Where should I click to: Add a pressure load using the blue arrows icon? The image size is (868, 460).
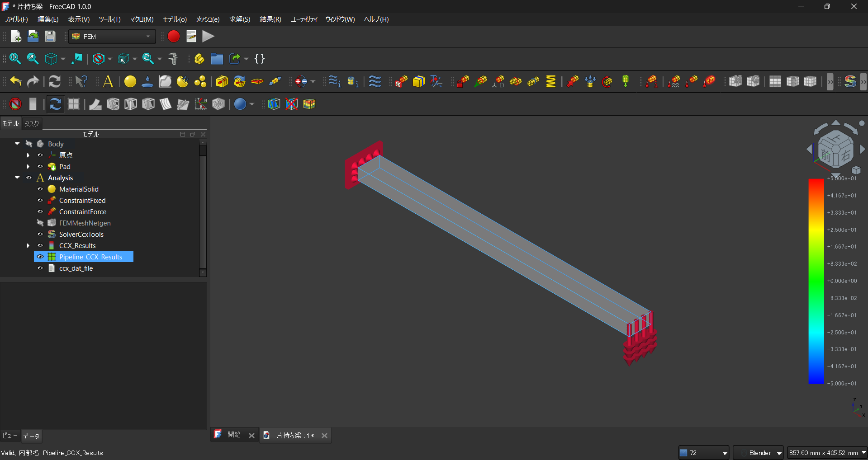point(590,81)
